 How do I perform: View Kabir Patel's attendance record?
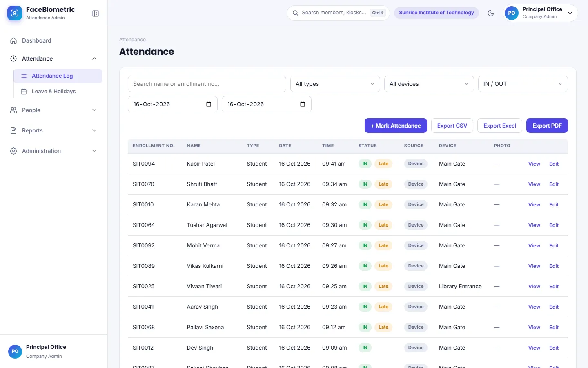(534, 164)
